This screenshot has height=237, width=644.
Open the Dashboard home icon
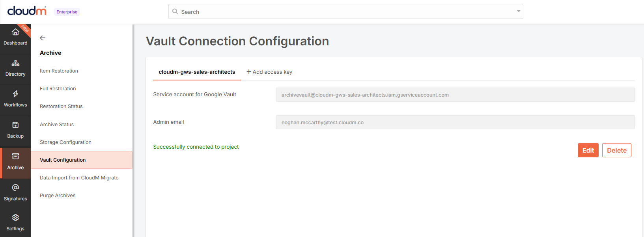point(15,32)
